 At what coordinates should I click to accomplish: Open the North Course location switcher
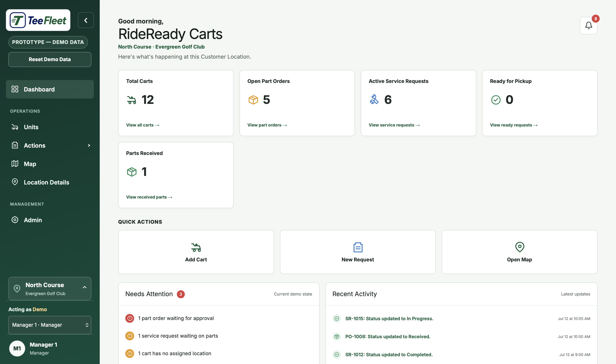click(50, 289)
